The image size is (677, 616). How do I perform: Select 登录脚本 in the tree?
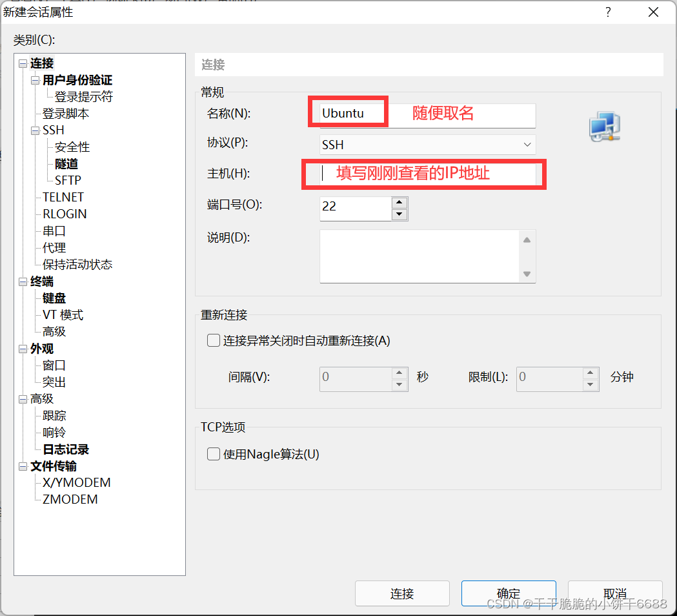coord(66,114)
